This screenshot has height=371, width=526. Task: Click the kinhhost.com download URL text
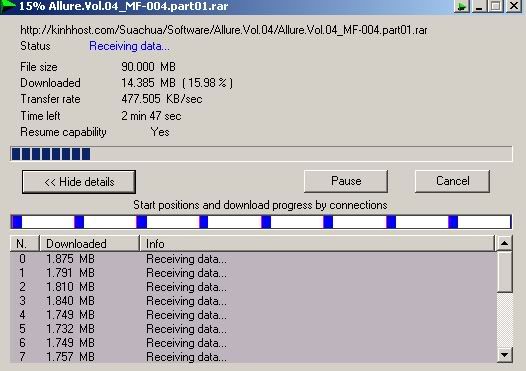[x=224, y=30]
